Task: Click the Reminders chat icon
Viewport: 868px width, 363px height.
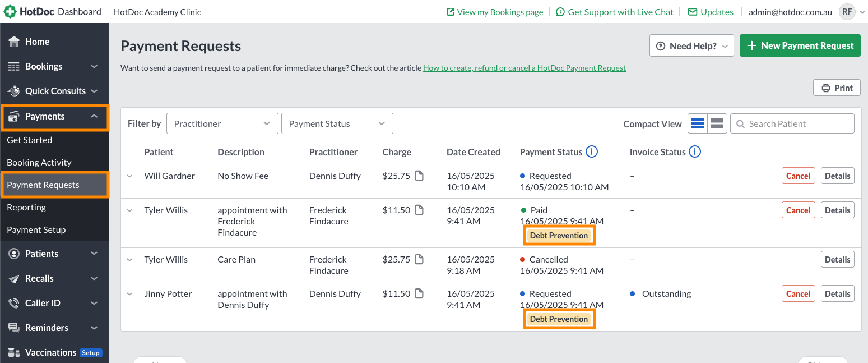Action: (14, 328)
